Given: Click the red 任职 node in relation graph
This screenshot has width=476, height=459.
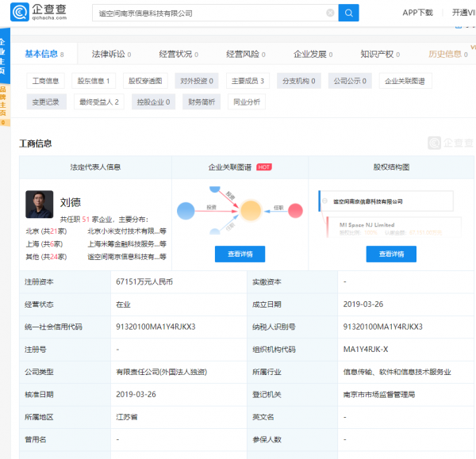Looking at the screenshot, I should pos(296,211).
